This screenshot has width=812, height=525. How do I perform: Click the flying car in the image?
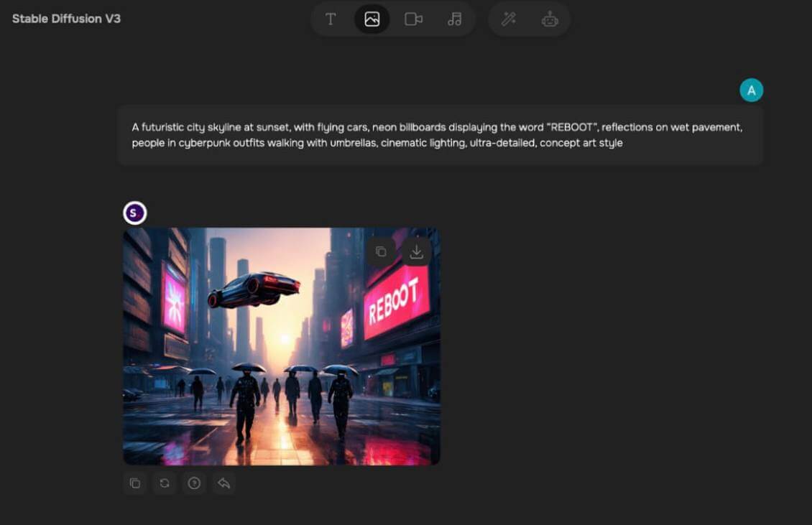tap(254, 289)
